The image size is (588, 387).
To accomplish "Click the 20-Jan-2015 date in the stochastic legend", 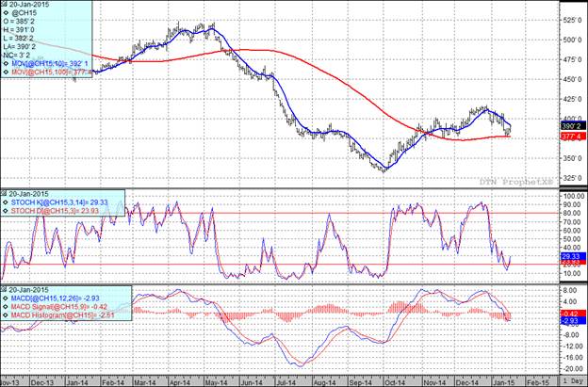I will click(28, 194).
